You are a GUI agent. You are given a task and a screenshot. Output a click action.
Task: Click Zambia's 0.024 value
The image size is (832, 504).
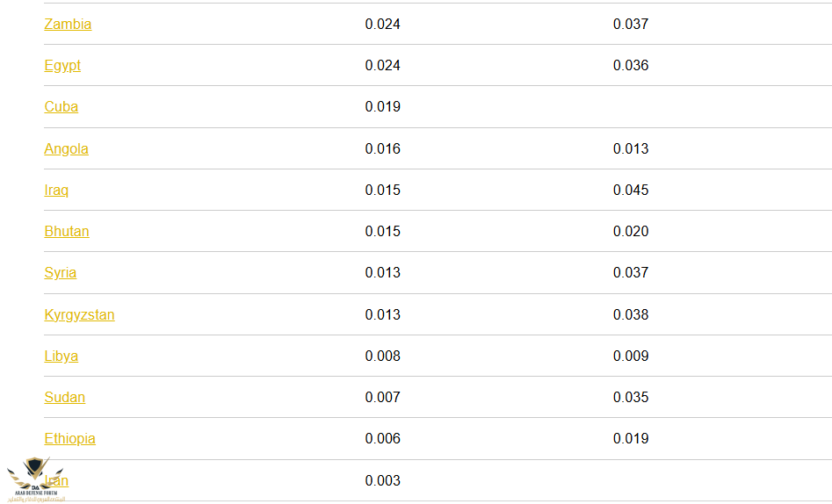(x=382, y=25)
